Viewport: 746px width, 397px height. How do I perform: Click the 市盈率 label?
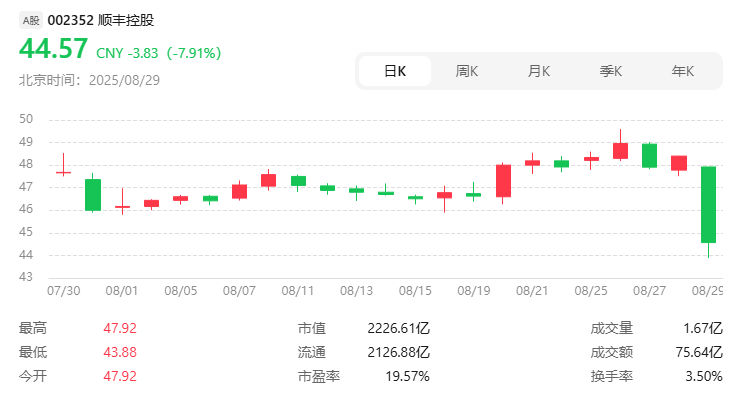319,376
